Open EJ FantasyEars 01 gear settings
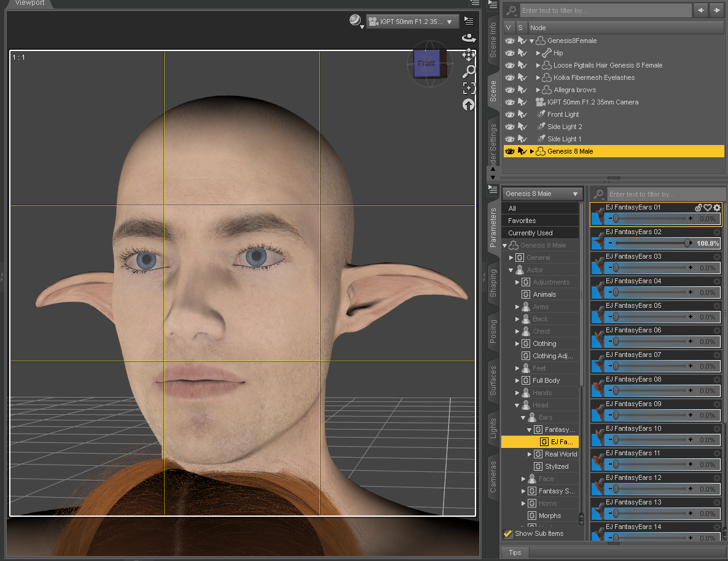 click(716, 208)
